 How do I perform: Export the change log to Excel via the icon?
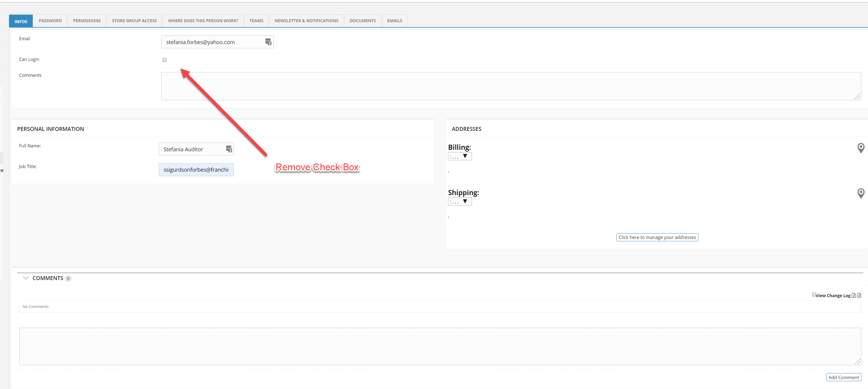[854, 295]
